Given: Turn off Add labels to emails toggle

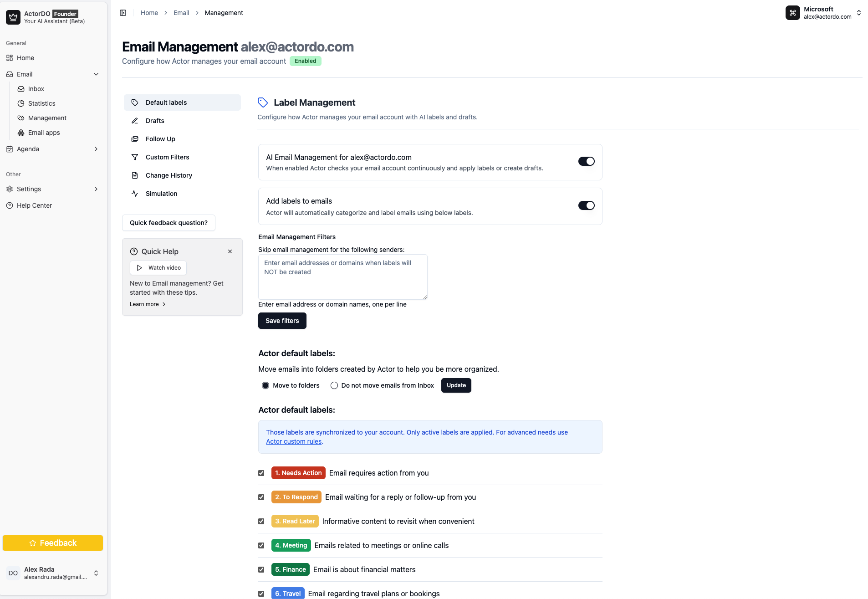Looking at the screenshot, I should pos(587,205).
